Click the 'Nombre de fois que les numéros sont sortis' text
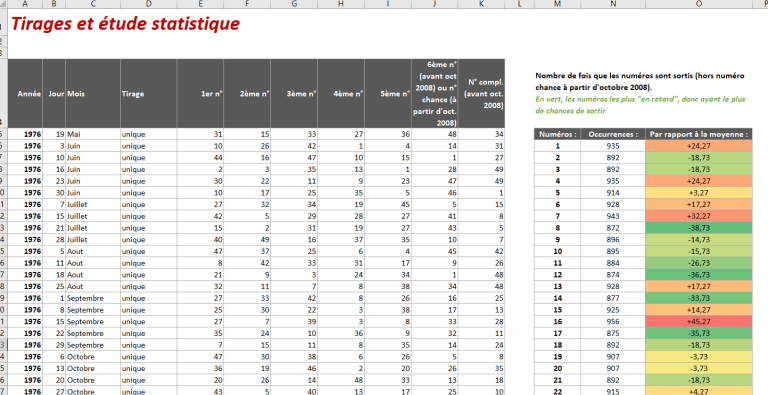 640,81
